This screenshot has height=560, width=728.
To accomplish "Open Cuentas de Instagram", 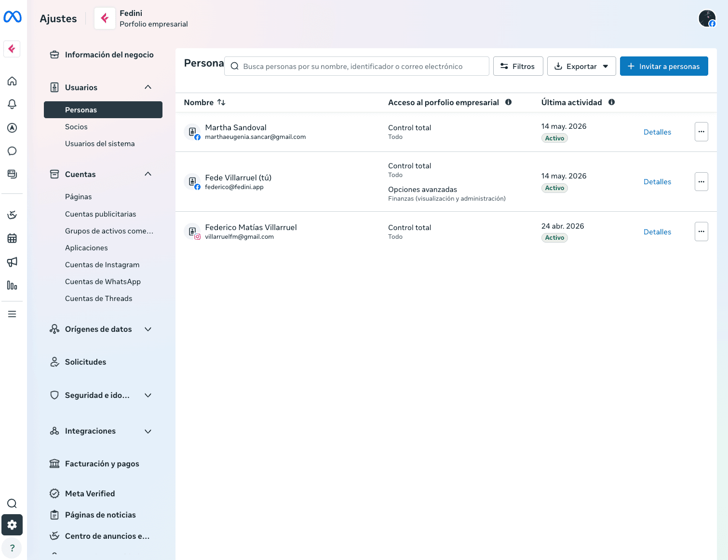I will (102, 264).
